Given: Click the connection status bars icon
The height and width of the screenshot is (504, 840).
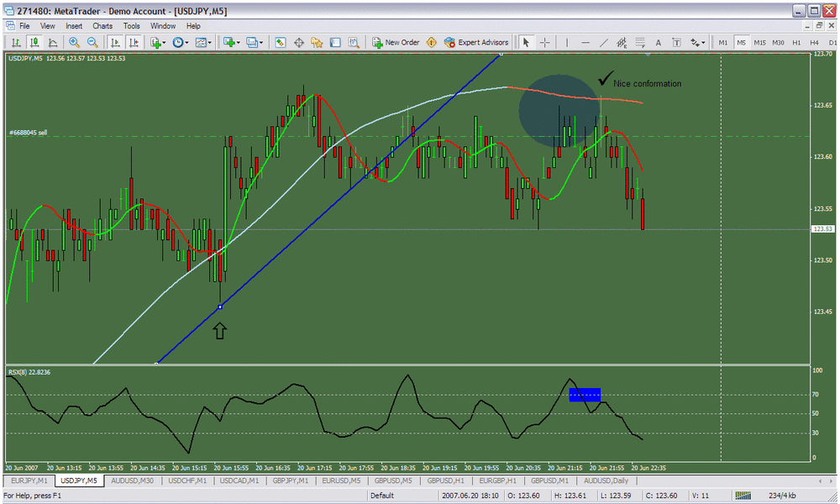Looking at the screenshot, I should tap(743, 496).
